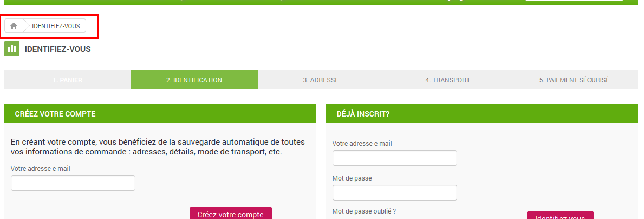Viewport: 644px width, 219px height.
Task: Select the IDENTIFIEZ-VOUS breadcrumb item
Action: click(x=56, y=26)
